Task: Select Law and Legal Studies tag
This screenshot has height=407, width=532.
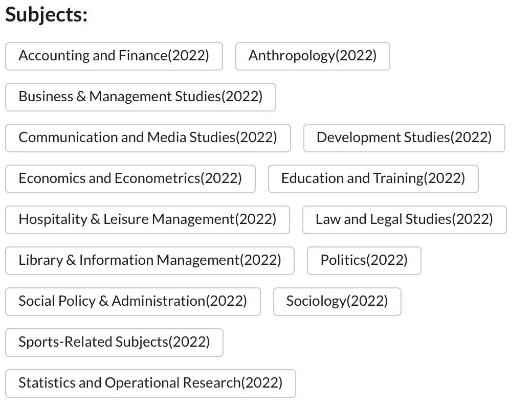Action: point(404,219)
